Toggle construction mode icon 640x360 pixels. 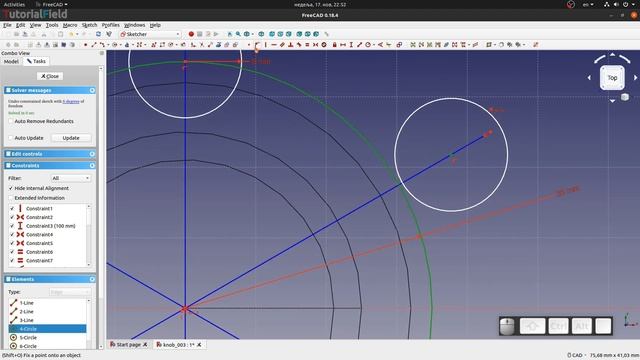tap(235, 44)
